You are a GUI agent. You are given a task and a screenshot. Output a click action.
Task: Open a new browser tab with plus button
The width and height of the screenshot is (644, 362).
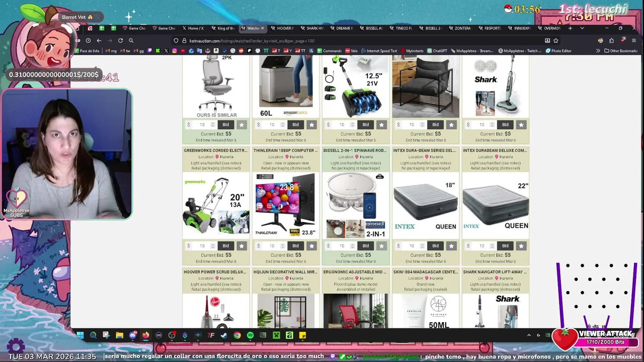(x=570, y=28)
